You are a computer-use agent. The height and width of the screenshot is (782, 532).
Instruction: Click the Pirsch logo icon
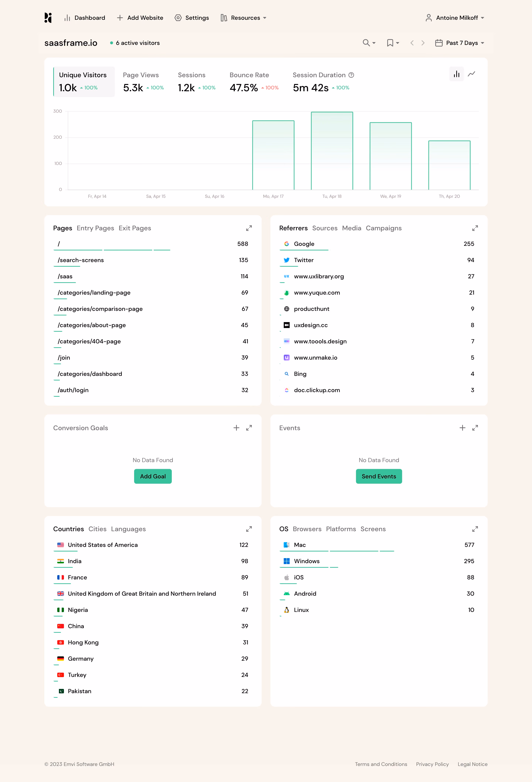click(48, 18)
